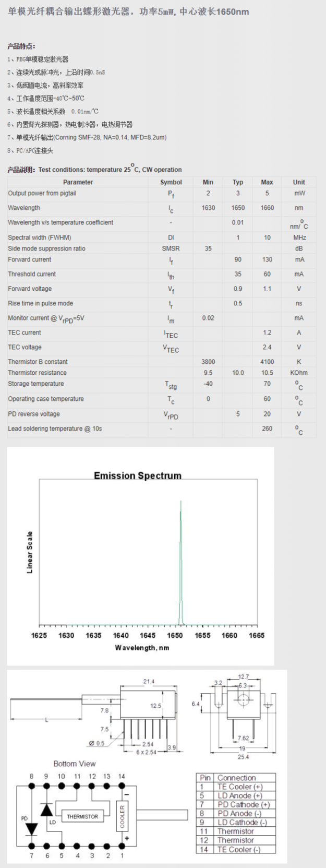Click the PD photodiode symbol in schematic

click(32, 828)
